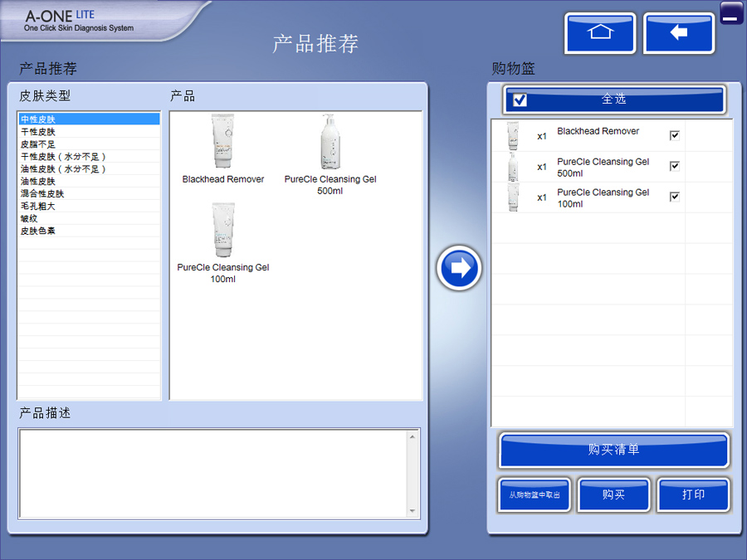This screenshot has height=560, width=747.
Task: Click the PureCle Cleansing Gel 100ml product label
Action: tap(223, 273)
